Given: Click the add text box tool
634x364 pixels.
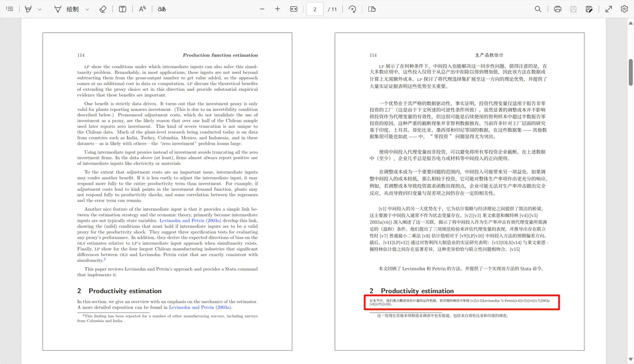Looking at the screenshot, I should pyautogui.click(x=123, y=9).
